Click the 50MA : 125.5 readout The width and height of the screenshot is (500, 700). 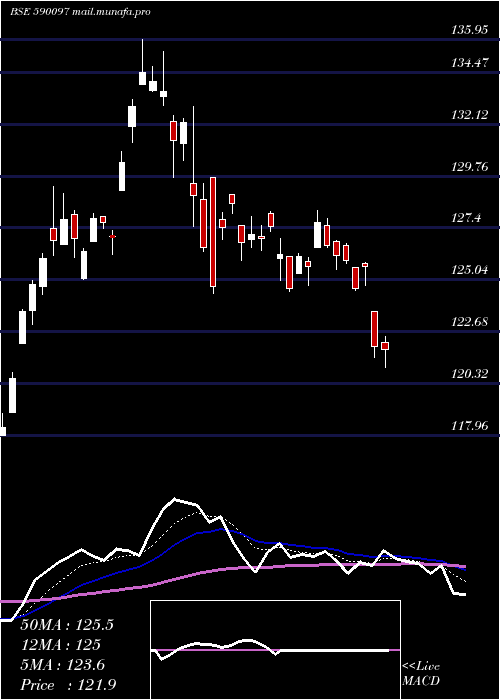(67, 625)
